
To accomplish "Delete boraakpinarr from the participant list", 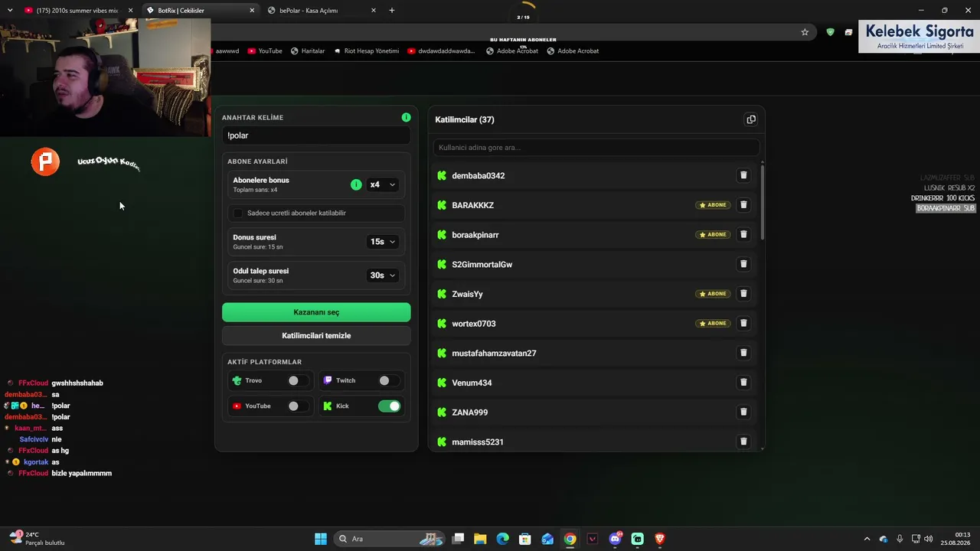I will [743, 234].
